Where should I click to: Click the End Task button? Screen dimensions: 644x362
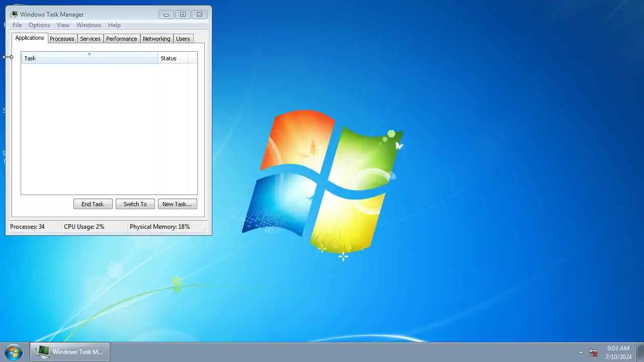click(93, 204)
